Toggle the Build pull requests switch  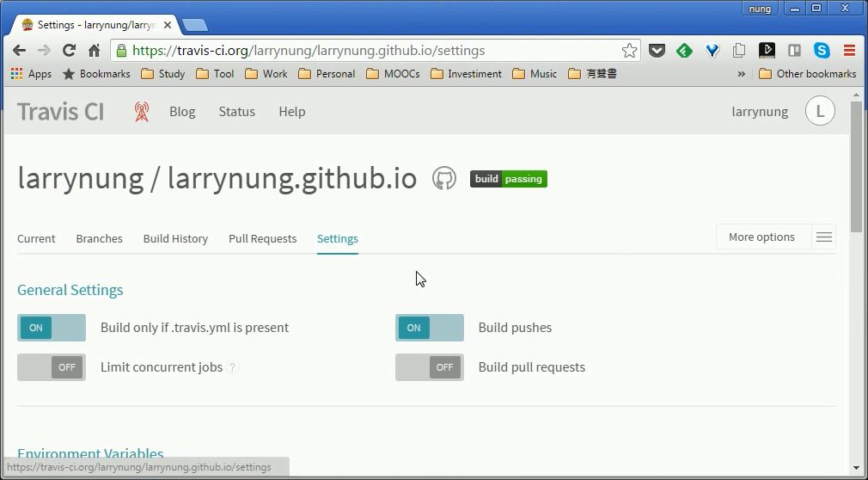pos(430,367)
